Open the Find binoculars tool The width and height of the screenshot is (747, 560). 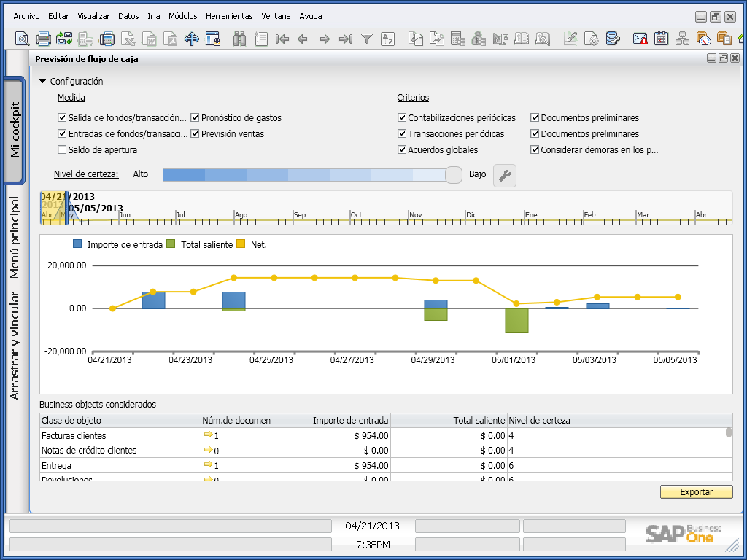239,39
